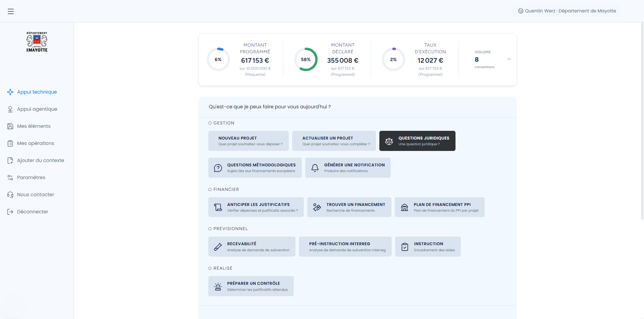Open the hamburger menu icon
The width and height of the screenshot is (644, 319).
[11, 11]
